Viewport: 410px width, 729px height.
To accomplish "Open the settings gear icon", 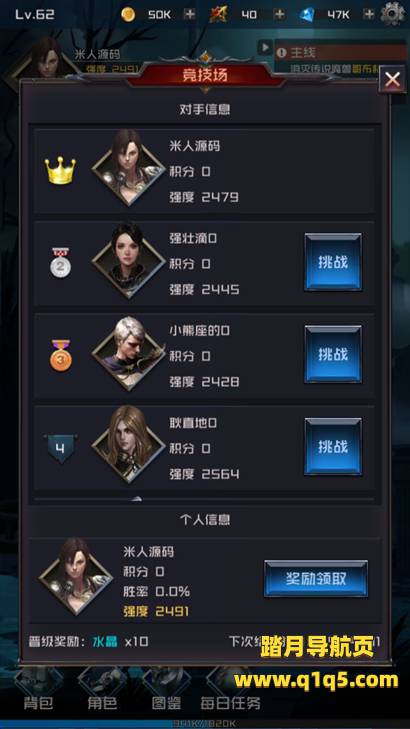I will coord(393,14).
